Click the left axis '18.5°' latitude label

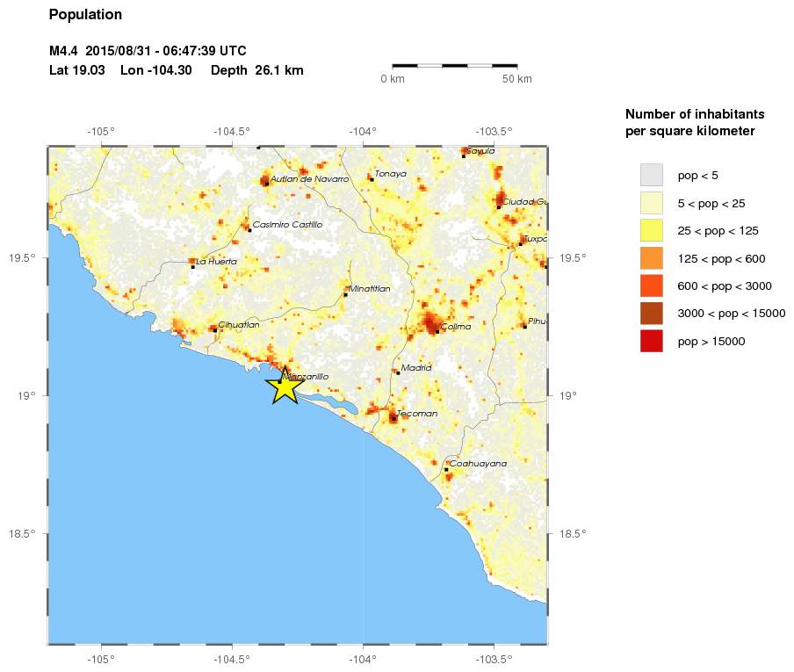tap(22, 533)
